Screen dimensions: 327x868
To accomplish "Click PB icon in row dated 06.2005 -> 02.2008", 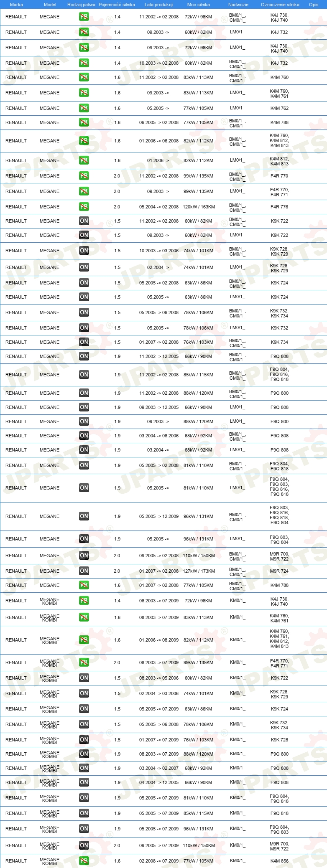I will 84,122.
